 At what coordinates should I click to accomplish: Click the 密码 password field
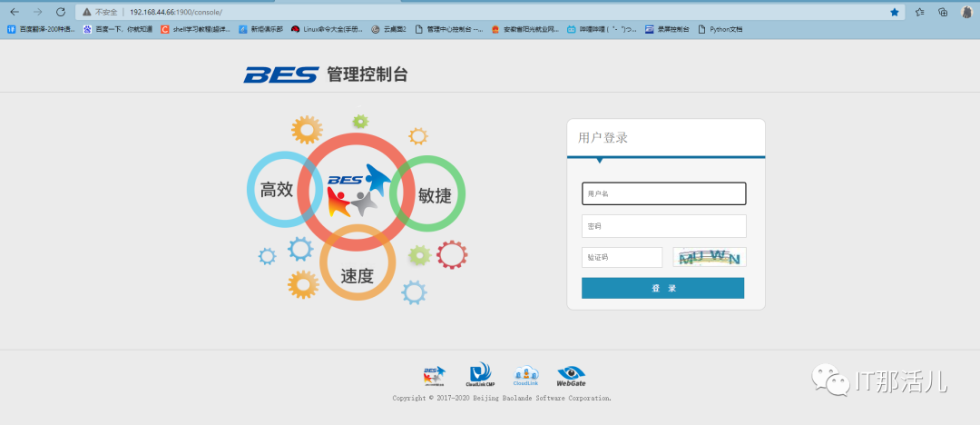pos(663,226)
